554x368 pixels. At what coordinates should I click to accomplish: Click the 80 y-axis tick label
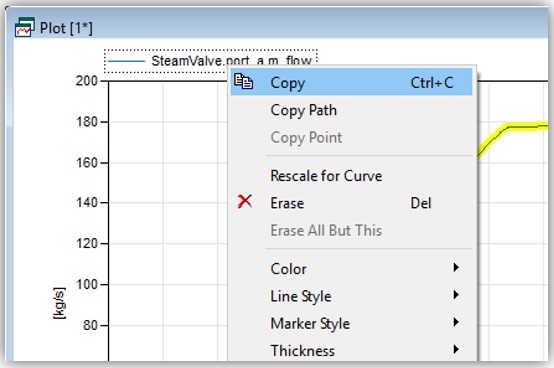coord(90,325)
